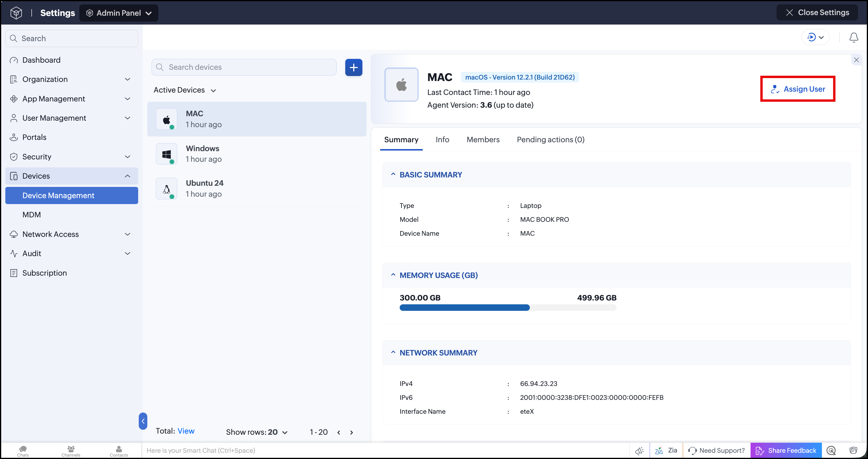Click the Agent Version text

(480, 105)
